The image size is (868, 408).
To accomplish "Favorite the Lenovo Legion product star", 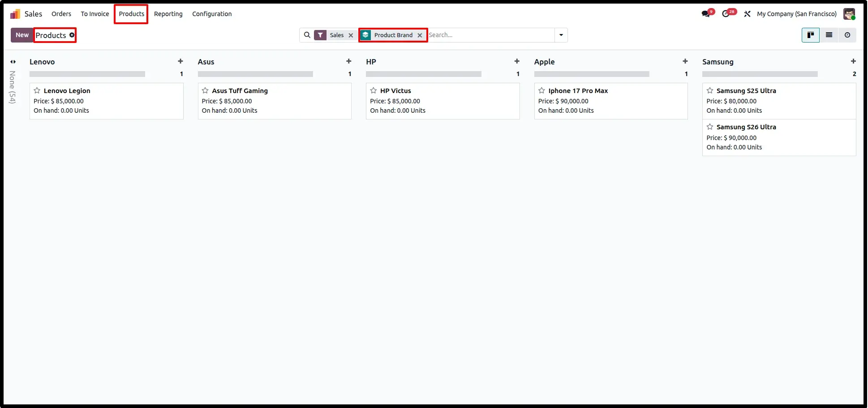I will (x=37, y=90).
